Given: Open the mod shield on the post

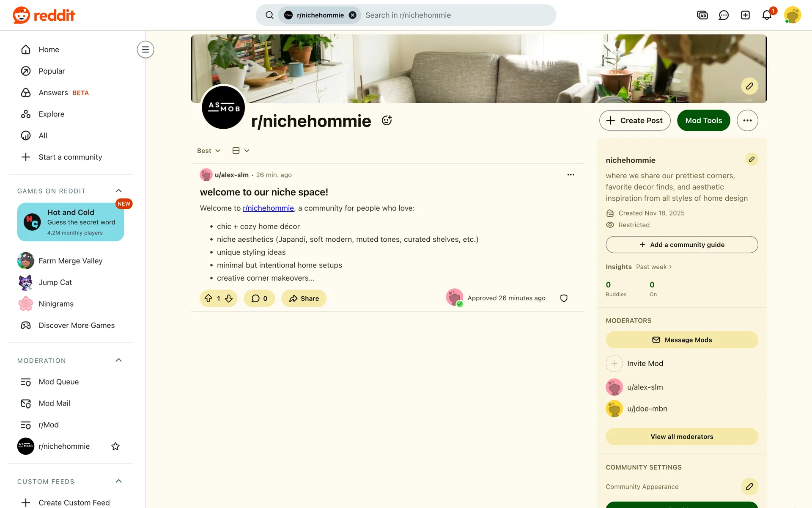Looking at the screenshot, I should pyautogui.click(x=564, y=298).
